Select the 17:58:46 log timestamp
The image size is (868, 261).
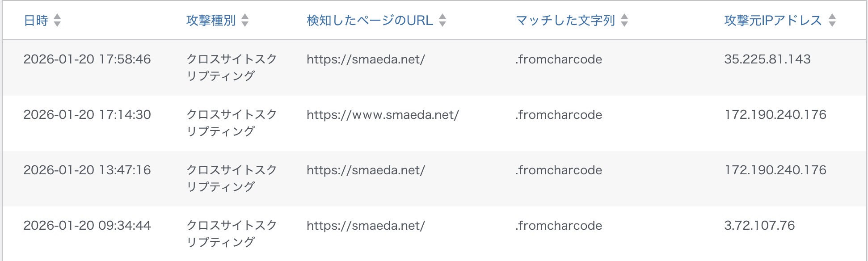click(x=87, y=59)
